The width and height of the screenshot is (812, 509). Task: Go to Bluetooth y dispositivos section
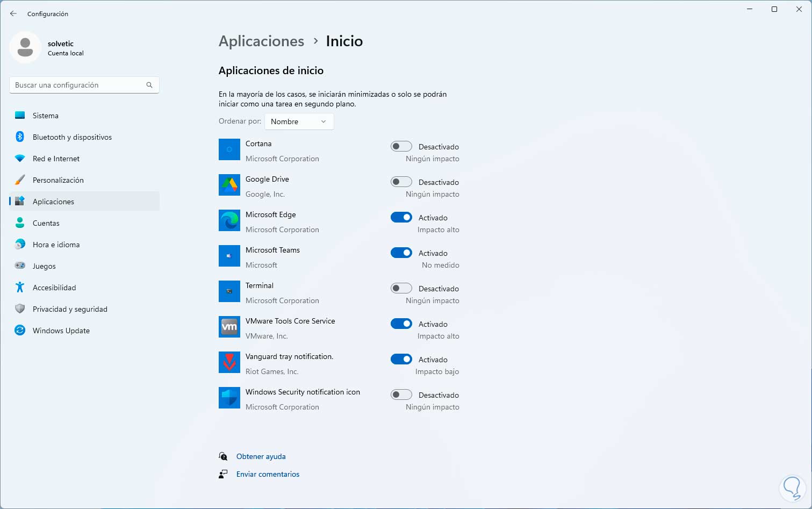[x=84, y=137]
